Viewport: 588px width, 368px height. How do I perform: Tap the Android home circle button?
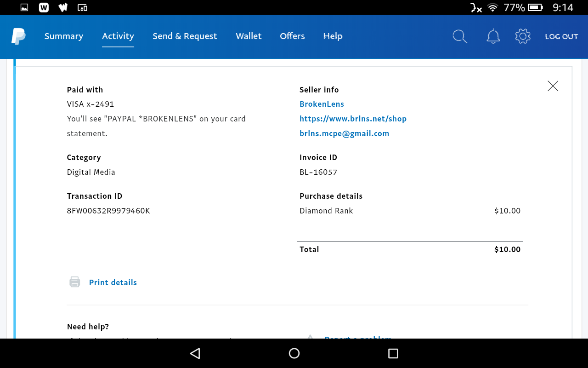coord(294,353)
